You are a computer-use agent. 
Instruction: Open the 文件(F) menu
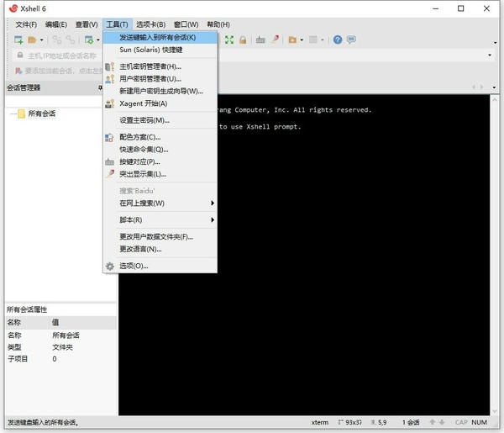click(x=26, y=24)
